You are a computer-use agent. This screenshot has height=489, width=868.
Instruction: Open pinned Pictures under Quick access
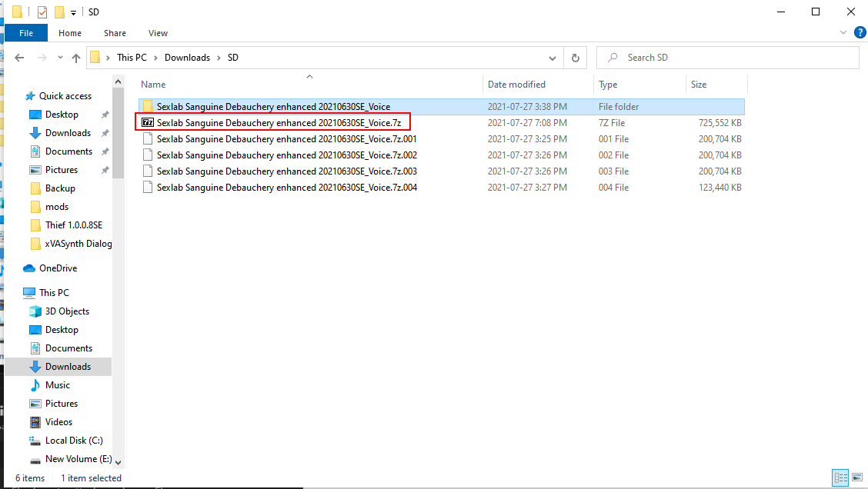[x=62, y=170]
